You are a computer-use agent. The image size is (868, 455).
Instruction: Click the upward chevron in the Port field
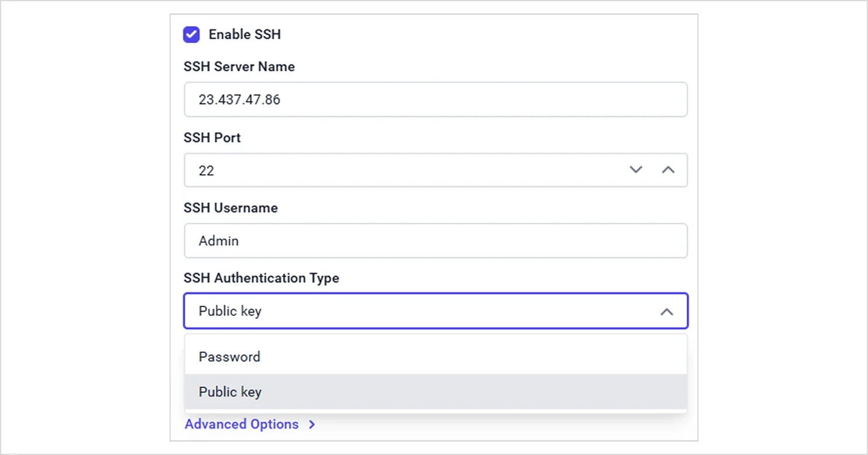(668, 170)
